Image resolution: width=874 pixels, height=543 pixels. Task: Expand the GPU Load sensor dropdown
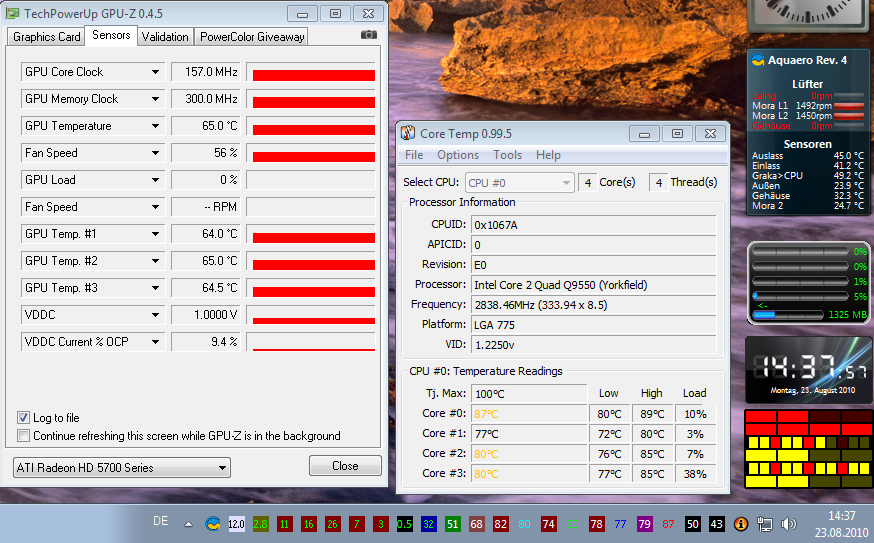[156, 180]
